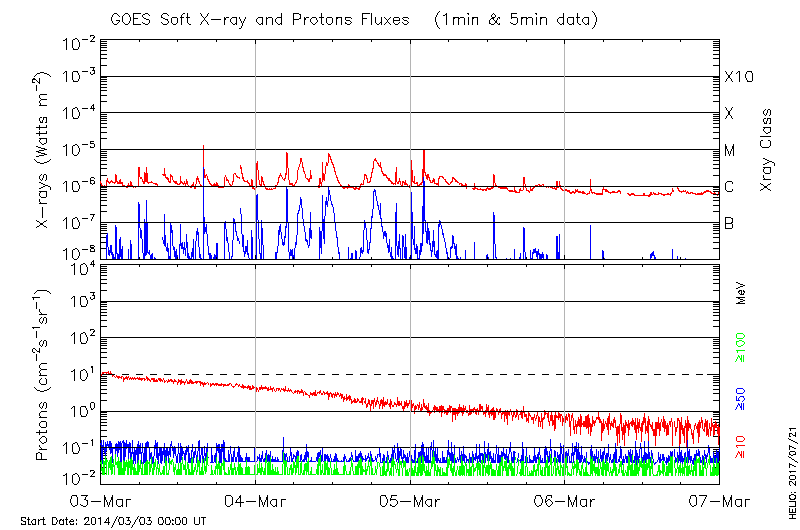
Task: Select the B flare class label
Action: click(729, 223)
